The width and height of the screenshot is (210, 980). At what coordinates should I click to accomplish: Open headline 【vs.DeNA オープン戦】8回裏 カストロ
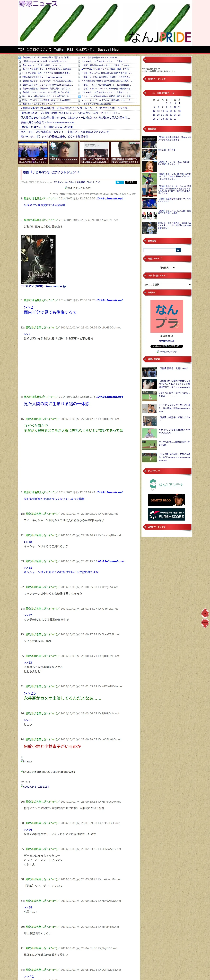pos(70,113)
